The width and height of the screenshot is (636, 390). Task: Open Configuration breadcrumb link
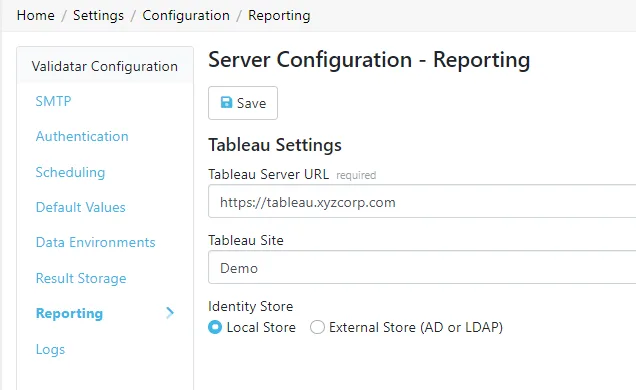(x=186, y=15)
